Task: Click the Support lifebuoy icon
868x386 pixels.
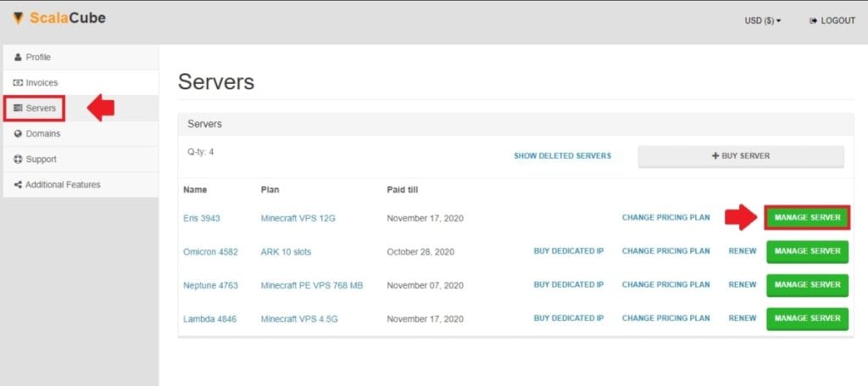Action: [19, 159]
